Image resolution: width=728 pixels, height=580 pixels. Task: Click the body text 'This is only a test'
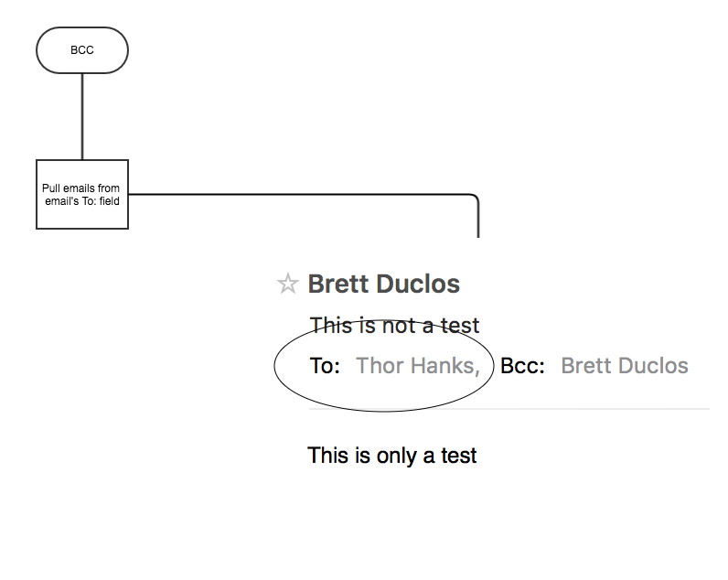click(391, 455)
